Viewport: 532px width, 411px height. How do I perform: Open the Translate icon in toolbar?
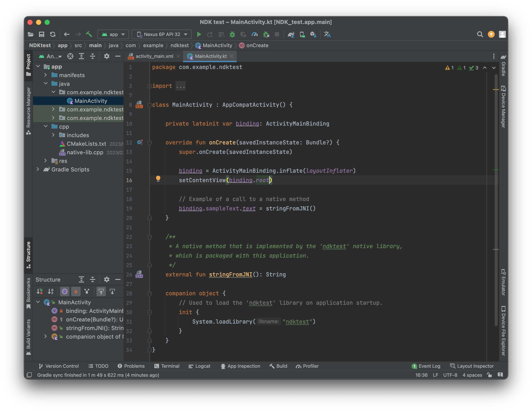coord(327,34)
